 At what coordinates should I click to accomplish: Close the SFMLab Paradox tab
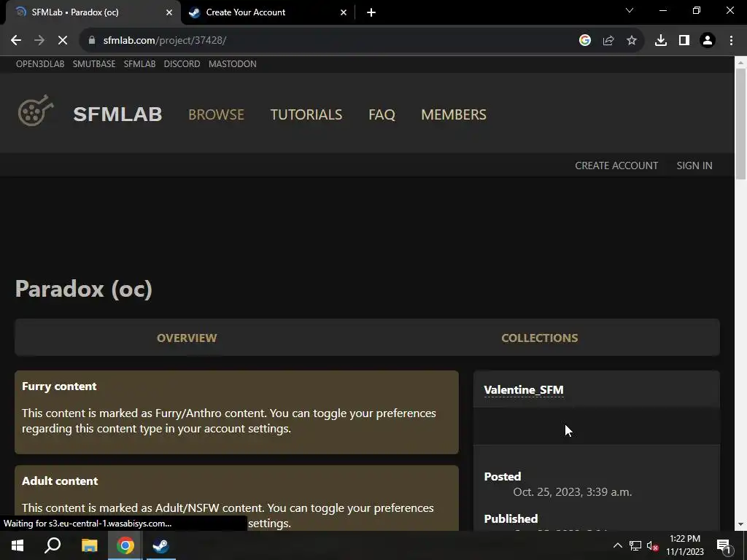click(169, 12)
